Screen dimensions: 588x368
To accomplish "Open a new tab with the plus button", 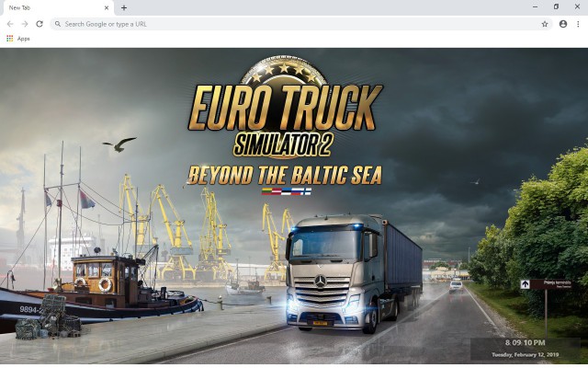I will coord(124,7).
